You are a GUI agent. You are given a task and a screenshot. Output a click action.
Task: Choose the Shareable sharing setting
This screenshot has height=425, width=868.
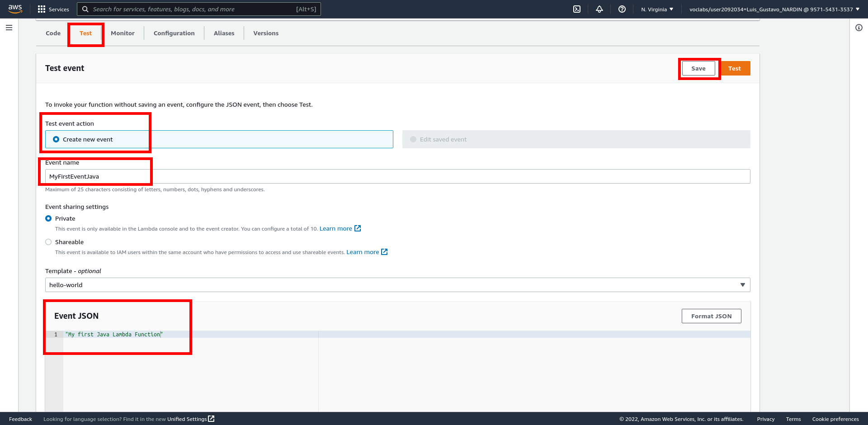(x=48, y=242)
